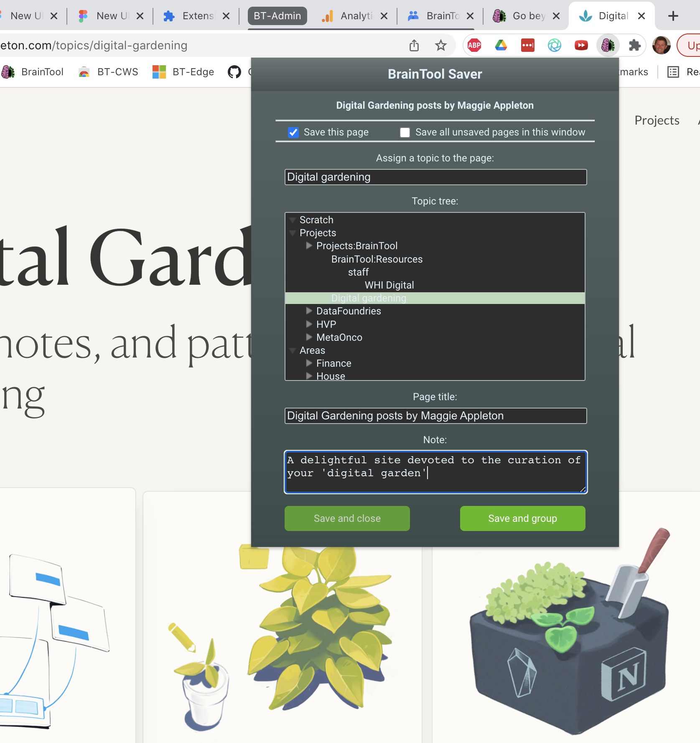The image size is (700, 743).
Task: Open the Projects link on the webpage
Action: tap(657, 120)
